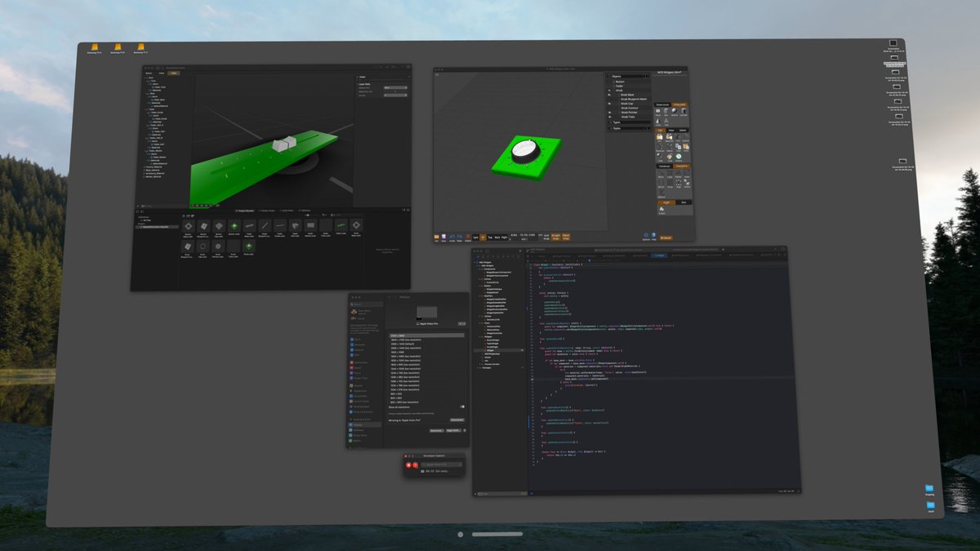980x551 pixels.
Task: Click the Advanced button in Displays settings
Action: click(x=437, y=430)
